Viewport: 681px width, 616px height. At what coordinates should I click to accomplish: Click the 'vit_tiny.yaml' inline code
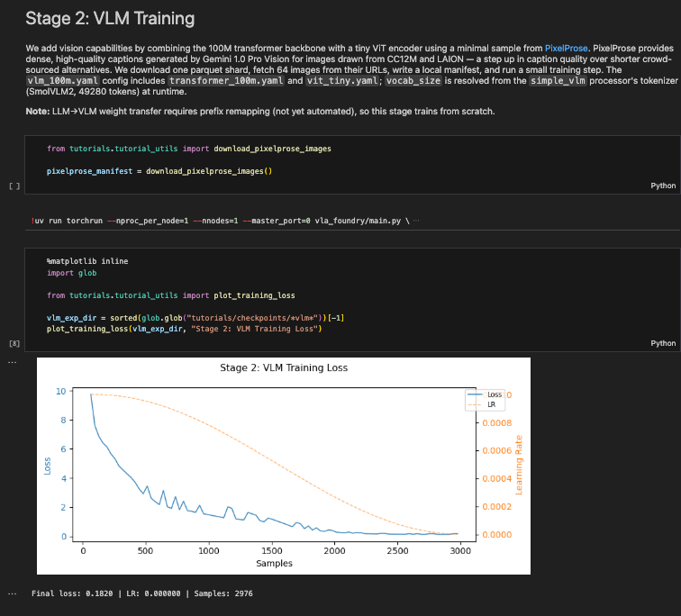(342, 81)
